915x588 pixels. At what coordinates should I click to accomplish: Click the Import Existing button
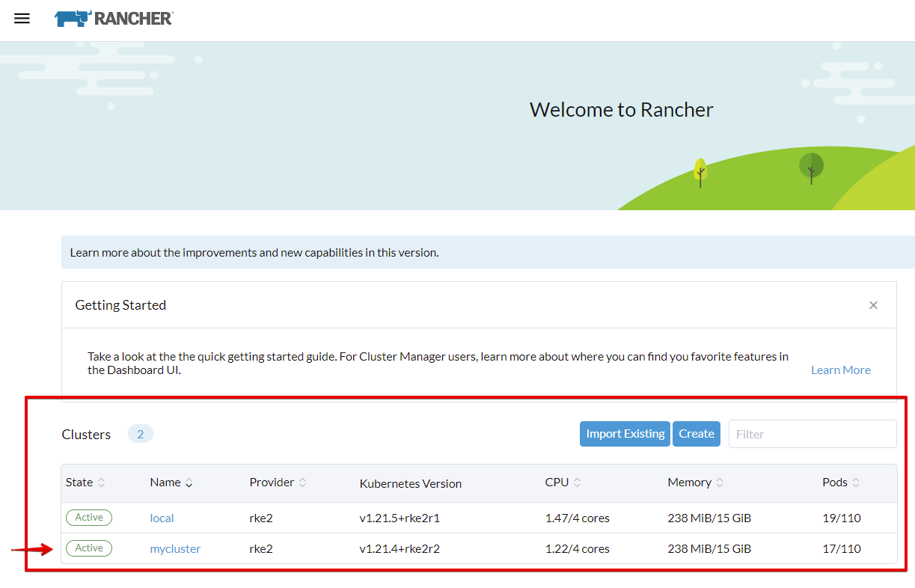(625, 434)
